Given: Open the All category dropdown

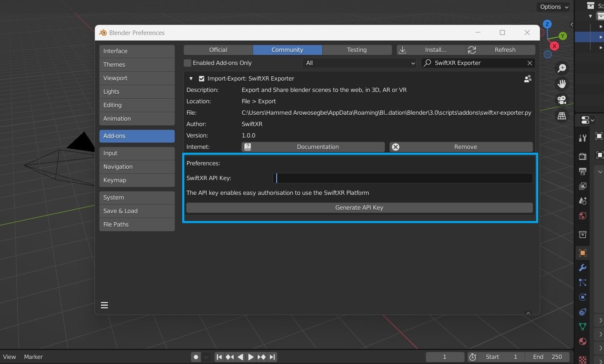Looking at the screenshot, I should [x=360, y=63].
